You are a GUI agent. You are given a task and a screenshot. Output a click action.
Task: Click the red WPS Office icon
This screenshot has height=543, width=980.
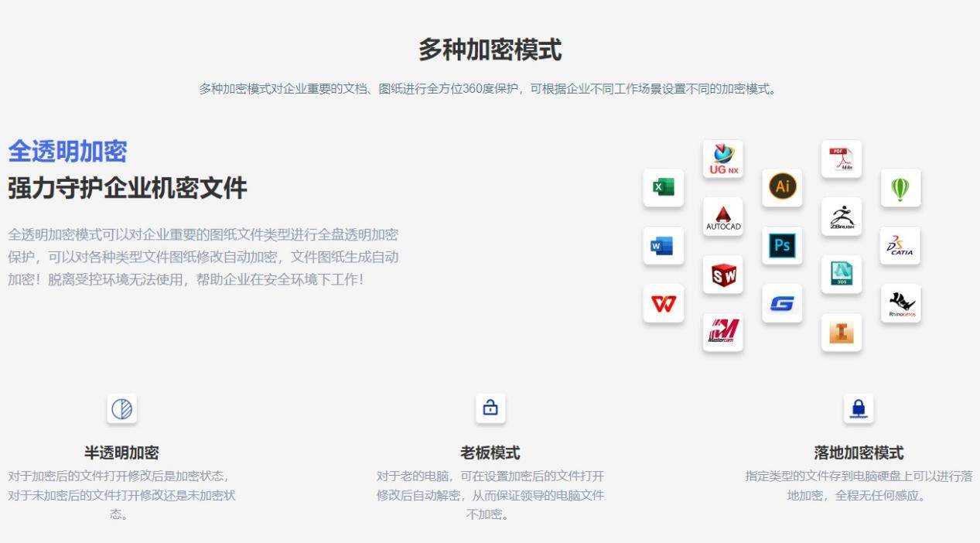tap(663, 304)
